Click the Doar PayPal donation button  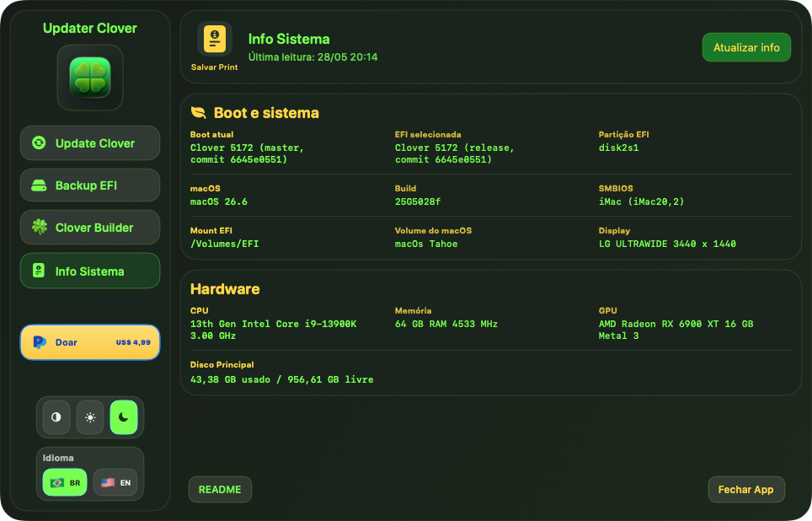pyautogui.click(x=90, y=342)
